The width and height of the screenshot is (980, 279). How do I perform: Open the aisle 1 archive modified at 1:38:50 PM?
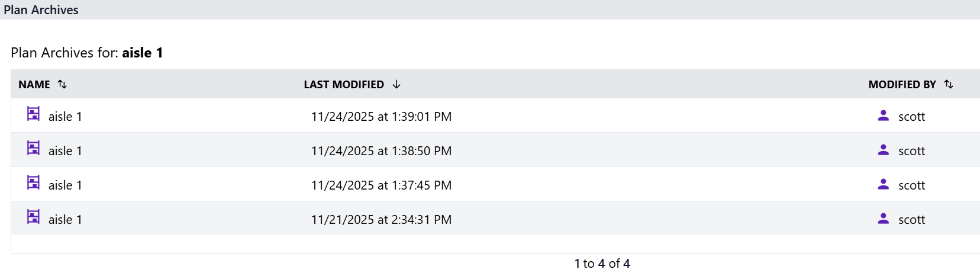pyautogui.click(x=65, y=151)
